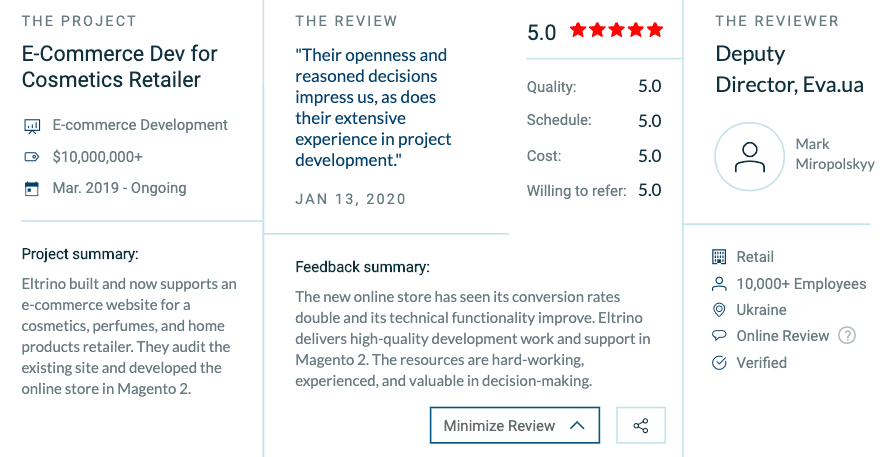Click the budget tag icon
Screen dimensions: 891x457
coord(31,157)
